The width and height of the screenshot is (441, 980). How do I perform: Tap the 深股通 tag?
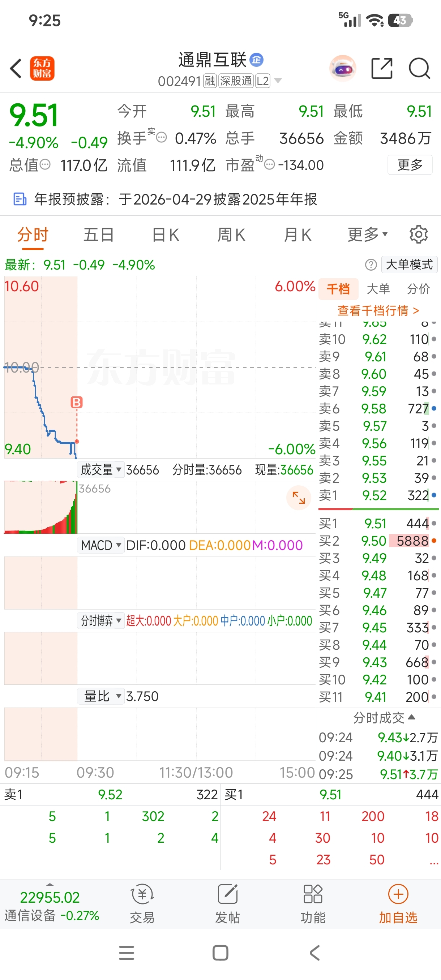pos(236,81)
